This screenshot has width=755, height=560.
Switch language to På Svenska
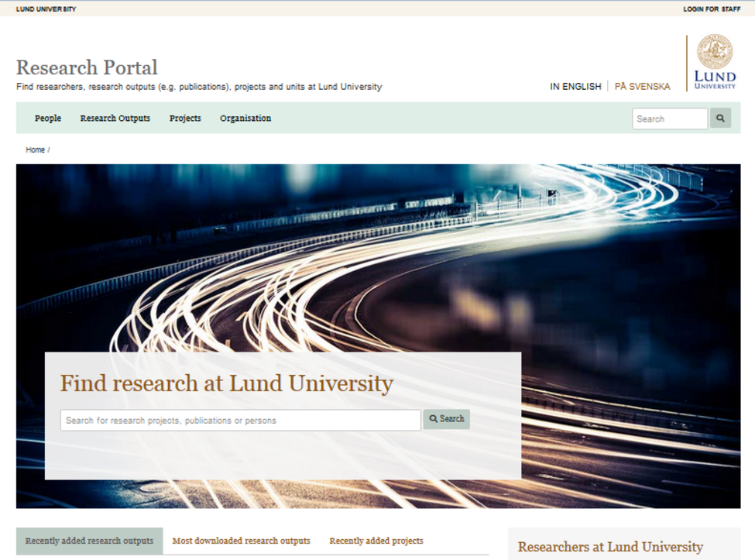click(642, 87)
